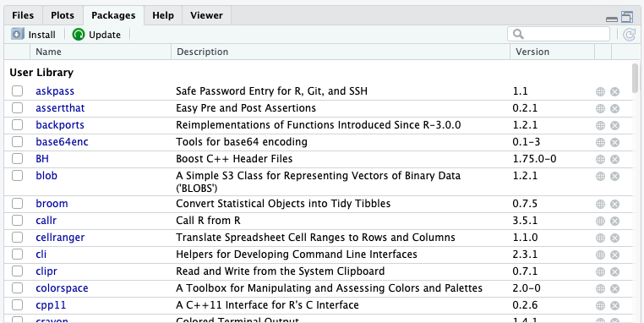Open the globe icon for the broom package

(x=600, y=205)
